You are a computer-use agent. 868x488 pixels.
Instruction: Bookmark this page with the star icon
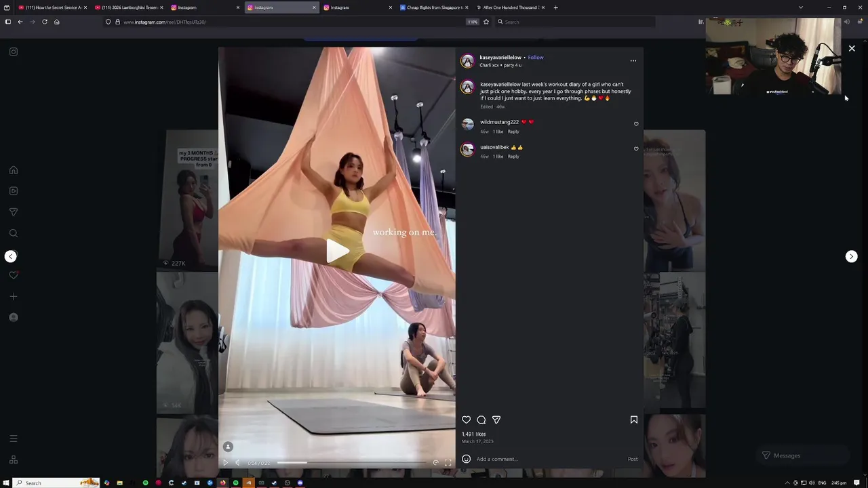tap(486, 22)
